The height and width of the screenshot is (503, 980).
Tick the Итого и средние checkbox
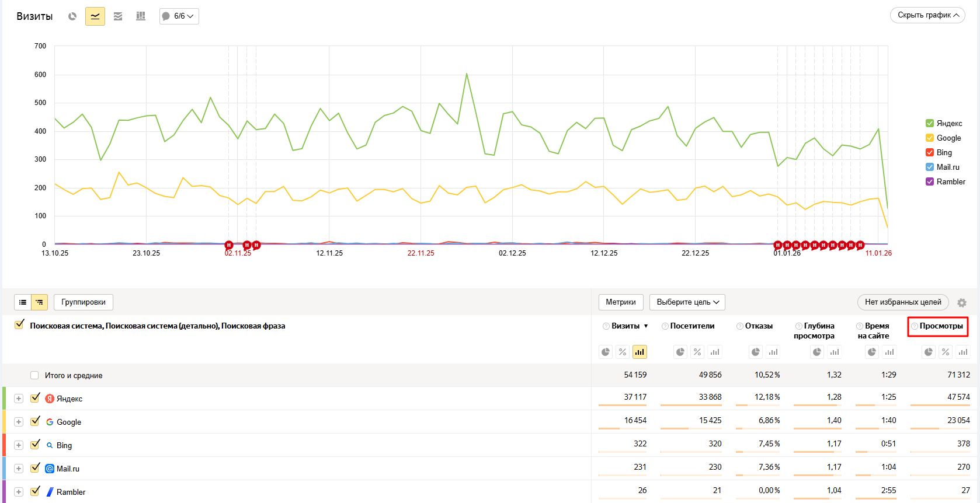[x=34, y=375]
